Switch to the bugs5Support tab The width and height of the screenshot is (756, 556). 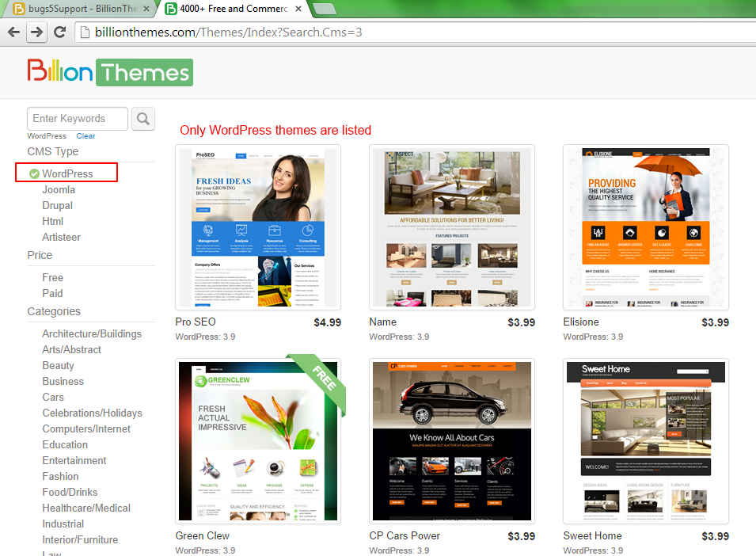[x=75, y=10]
